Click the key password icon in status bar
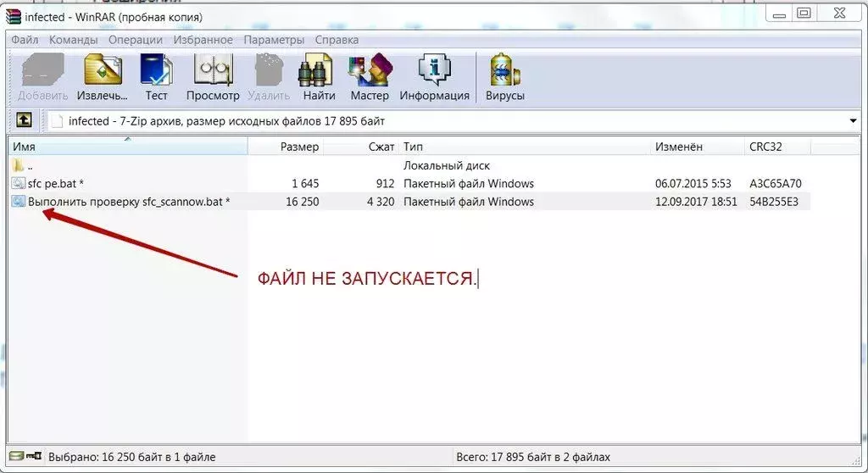868x473 pixels. pyautogui.click(x=34, y=456)
